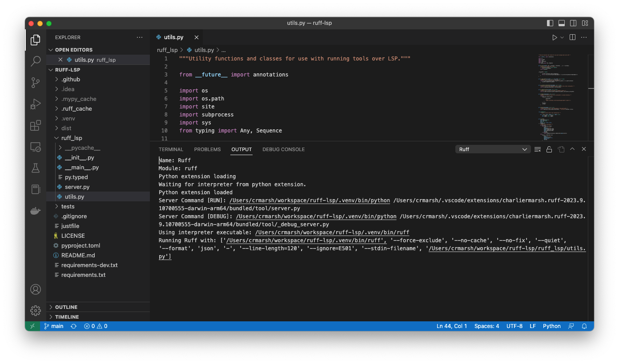The image size is (619, 364).
Task: Click the notifications bell in the status bar
Action: [584, 326]
